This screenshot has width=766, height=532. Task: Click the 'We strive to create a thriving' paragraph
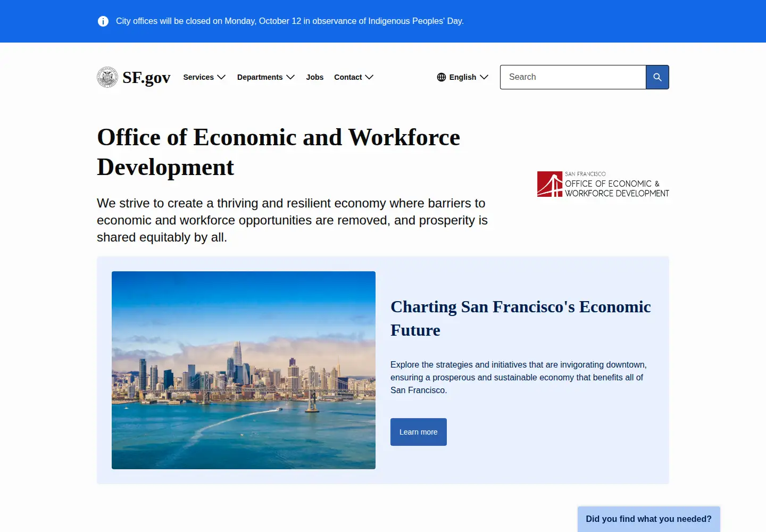[x=292, y=220]
